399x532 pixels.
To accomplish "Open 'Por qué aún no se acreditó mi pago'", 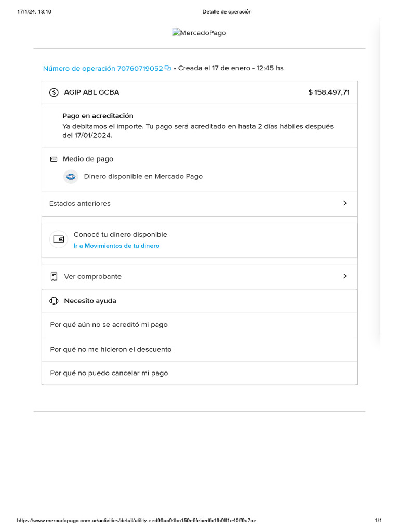I will [x=109, y=325].
